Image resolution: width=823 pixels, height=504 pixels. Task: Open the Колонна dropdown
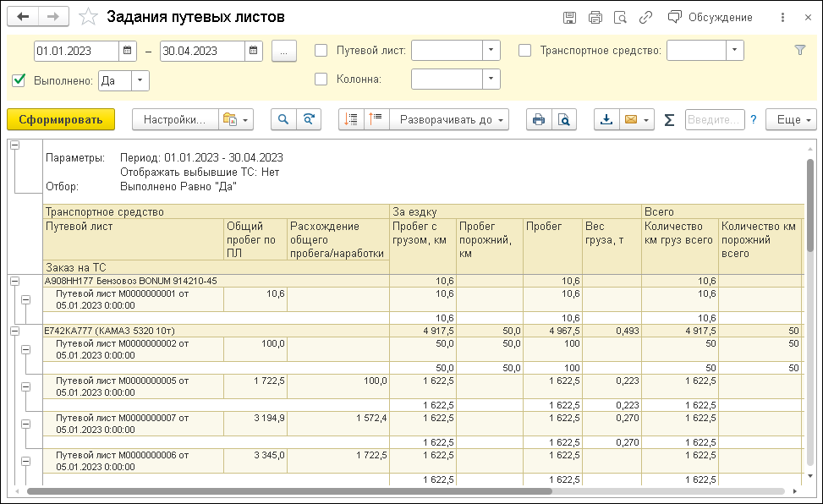[x=491, y=79]
